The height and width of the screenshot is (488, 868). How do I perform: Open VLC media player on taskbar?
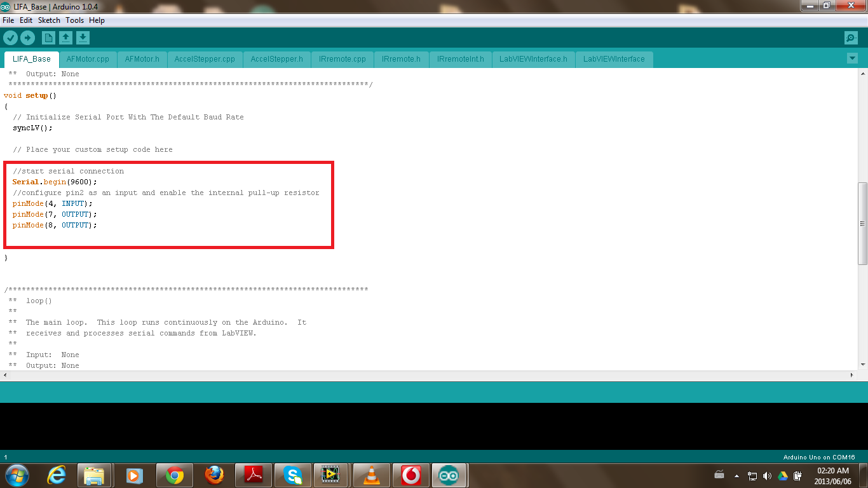(371, 475)
